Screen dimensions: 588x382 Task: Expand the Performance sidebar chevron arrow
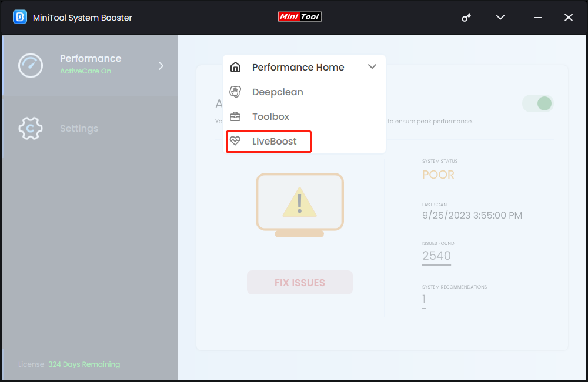tap(161, 66)
